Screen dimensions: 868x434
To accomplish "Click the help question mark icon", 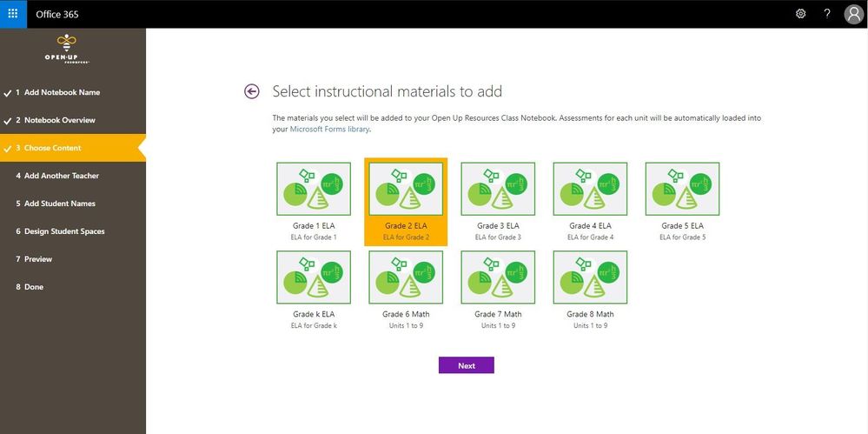I will (827, 14).
